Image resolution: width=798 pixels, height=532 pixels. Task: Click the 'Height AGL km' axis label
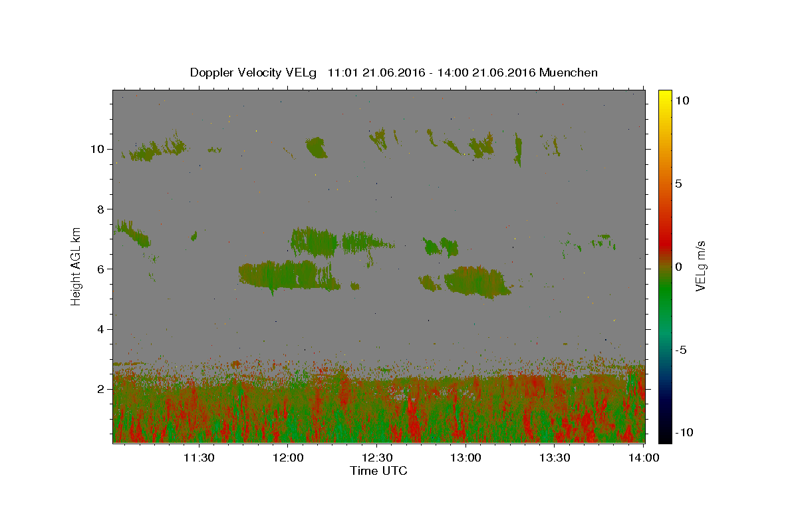tap(76, 265)
